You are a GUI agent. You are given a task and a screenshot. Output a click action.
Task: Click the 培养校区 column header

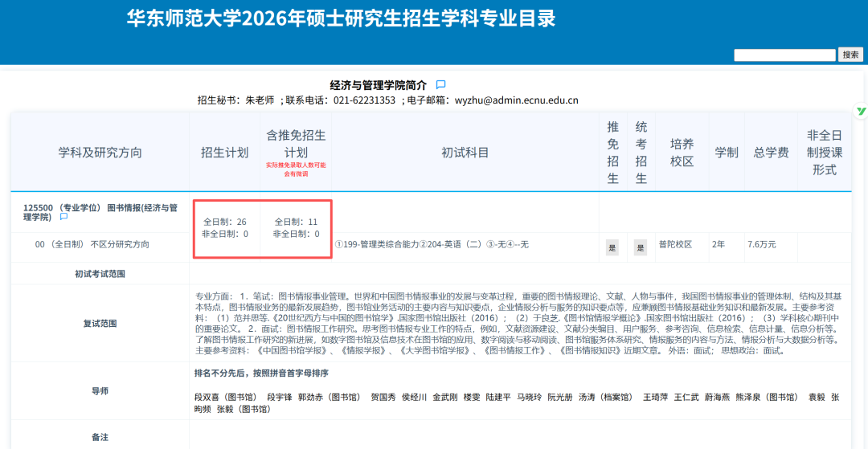pyautogui.click(x=682, y=153)
